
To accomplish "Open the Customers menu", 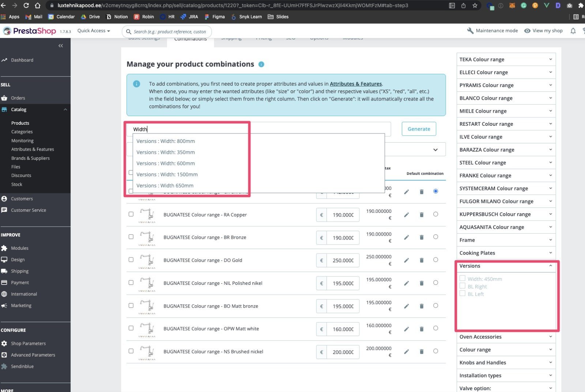I will click(x=22, y=199).
